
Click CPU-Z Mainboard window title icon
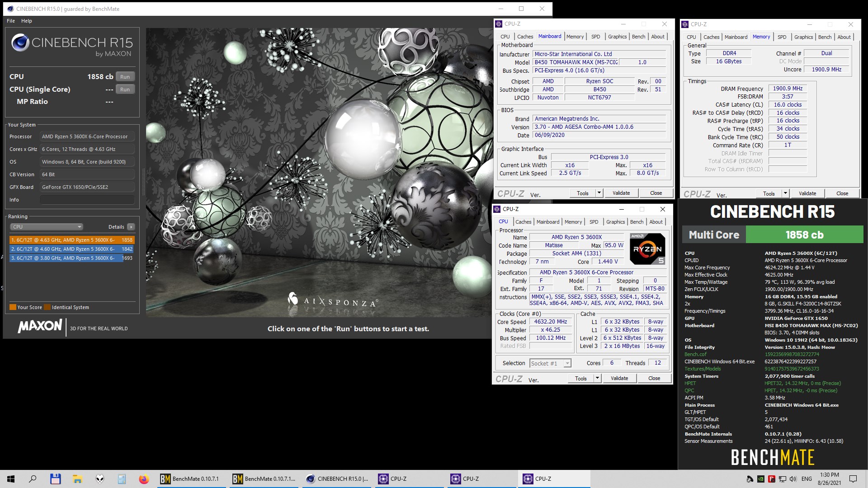click(499, 24)
